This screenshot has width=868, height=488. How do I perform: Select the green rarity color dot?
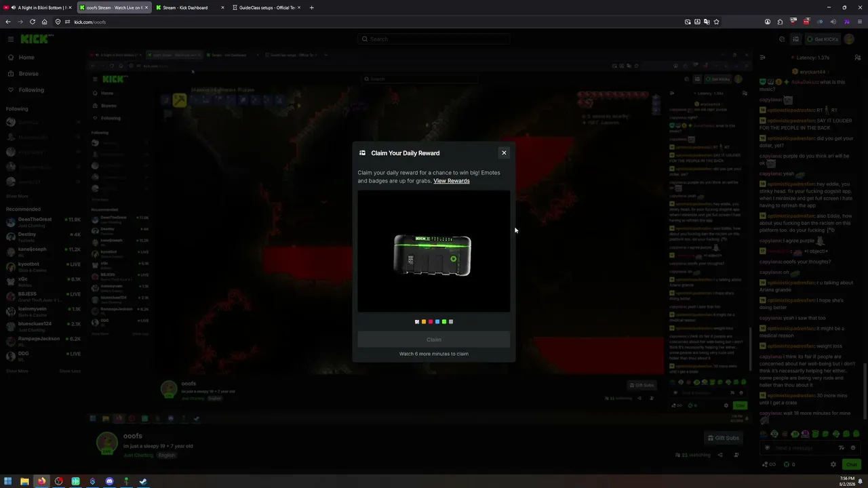pos(444,322)
